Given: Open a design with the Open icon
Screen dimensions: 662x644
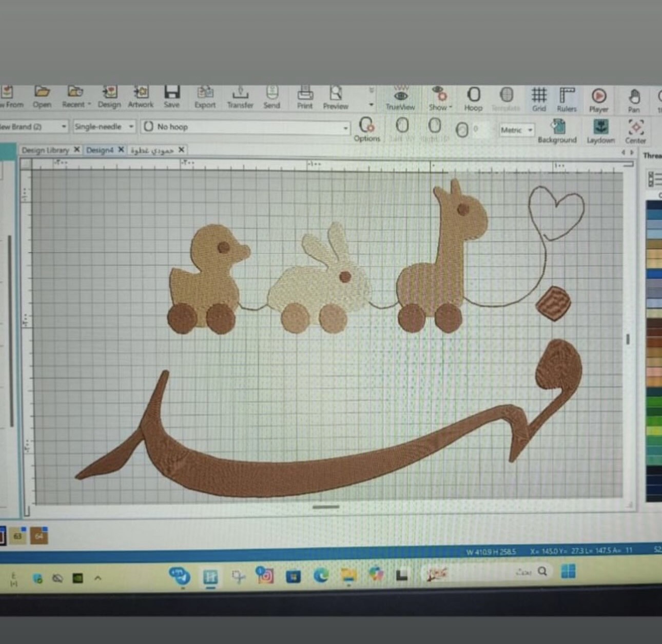Looking at the screenshot, I should 42,97.
